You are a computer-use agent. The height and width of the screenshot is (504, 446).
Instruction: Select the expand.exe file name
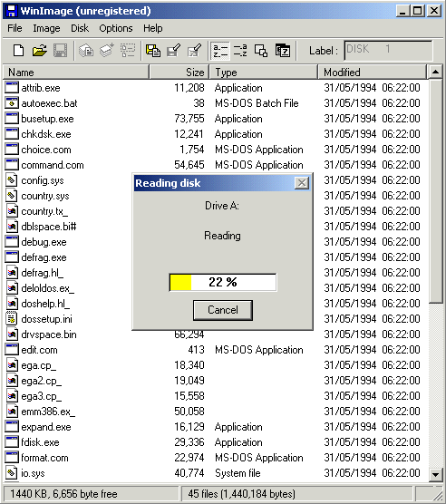click(x=46, y=427)
